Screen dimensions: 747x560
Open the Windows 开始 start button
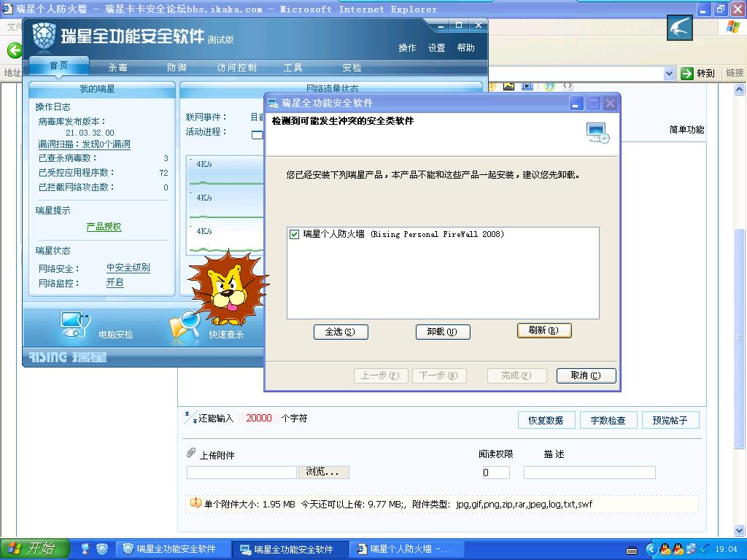click(34, 549)
